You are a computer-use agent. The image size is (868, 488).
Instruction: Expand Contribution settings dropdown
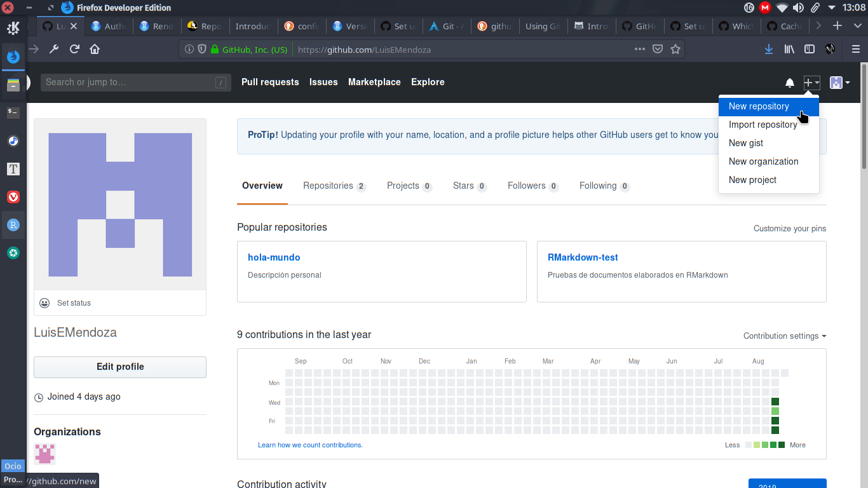[785, 335]
